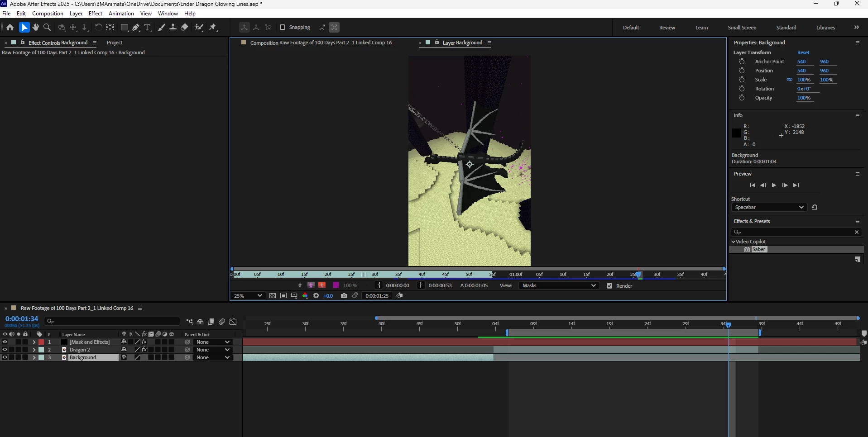Collapse the Video Copilot category
The image size is (868, 437).
pyautogui.click(x=734, y=242)
